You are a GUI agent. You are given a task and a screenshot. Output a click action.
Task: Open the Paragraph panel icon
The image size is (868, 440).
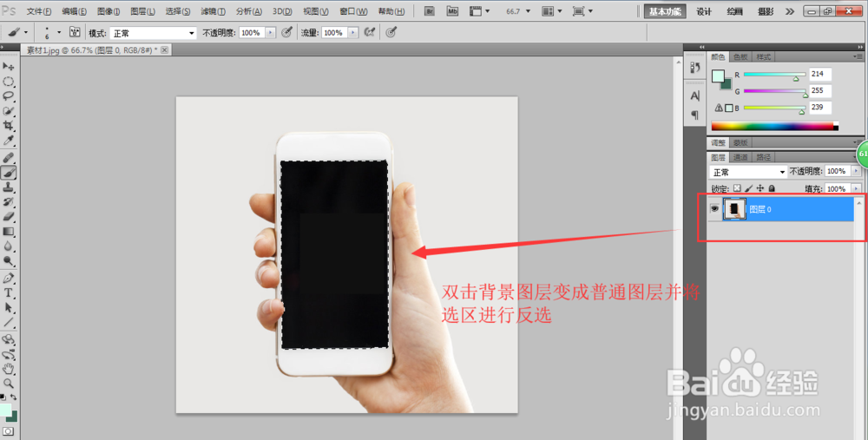pyautogui.click(x=695, y=115)
